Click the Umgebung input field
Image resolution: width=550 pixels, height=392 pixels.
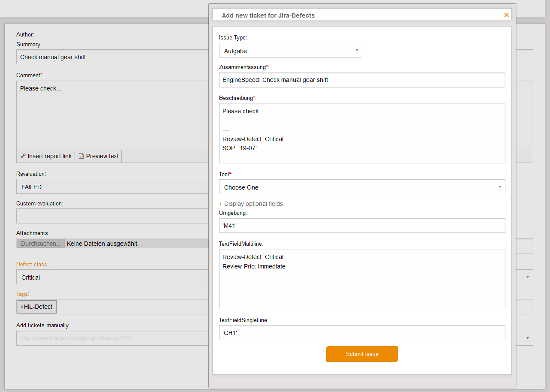coord(362,226)
